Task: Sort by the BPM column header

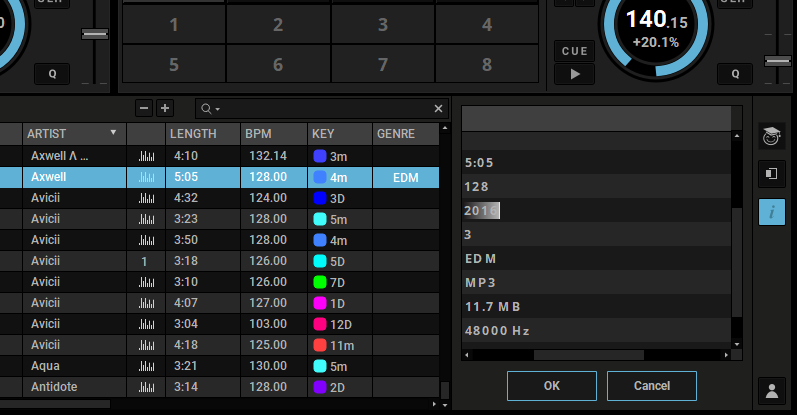Action: pyautogui.click(x=274, y=134)
